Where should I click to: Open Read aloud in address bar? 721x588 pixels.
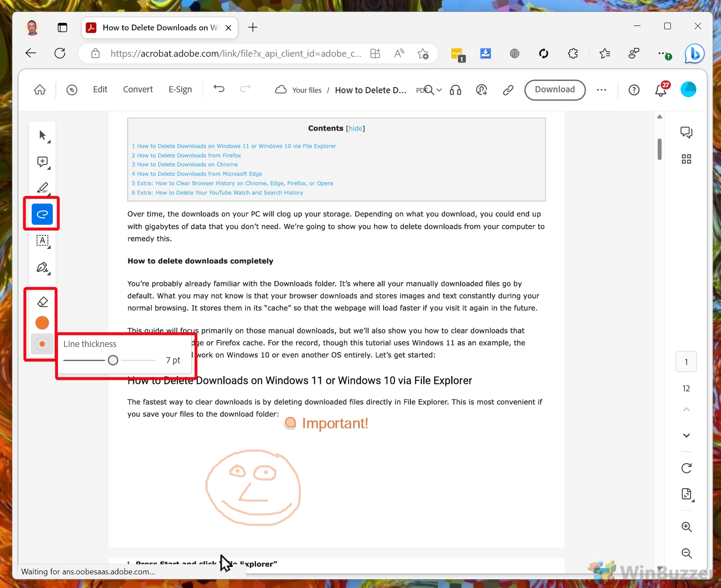point(399,54)
